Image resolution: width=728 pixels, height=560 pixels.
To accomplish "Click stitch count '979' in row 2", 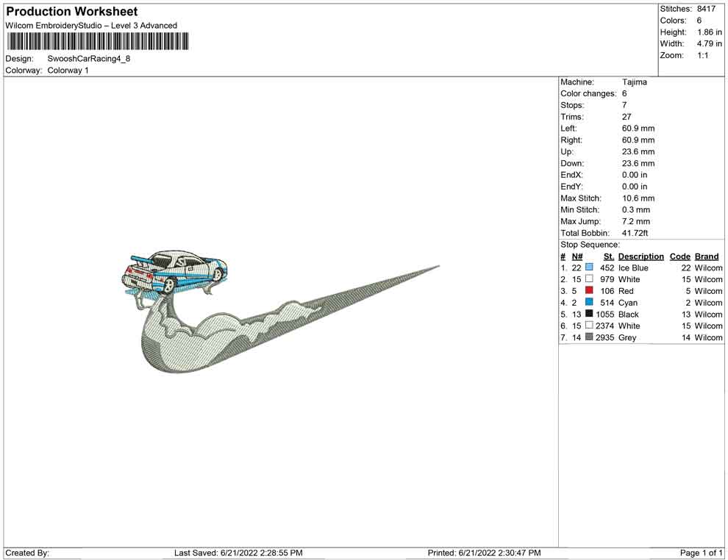I will coord(607,279).
